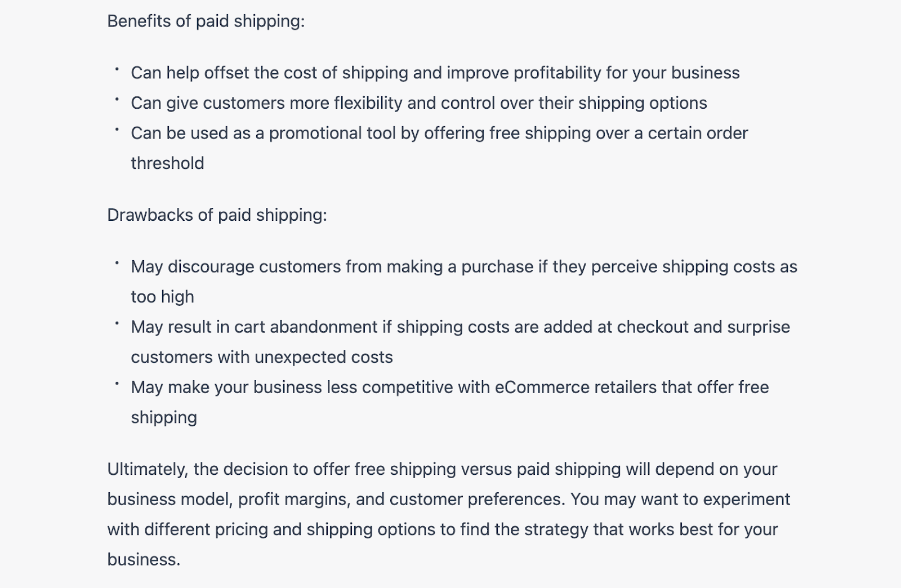This screenshot has width=901, height=588.
Task: Click the 'Benefits of paid shipping:' heading
Action: tap(206, 21)
